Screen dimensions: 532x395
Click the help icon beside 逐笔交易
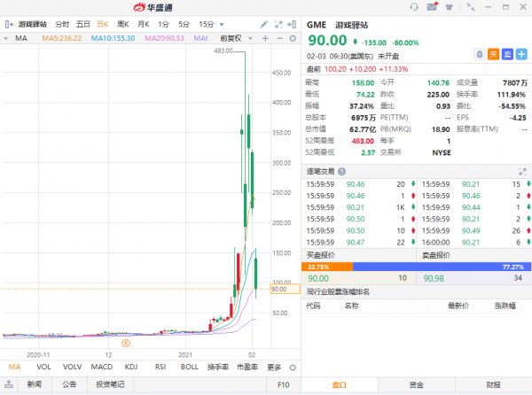tap(342, 172)
